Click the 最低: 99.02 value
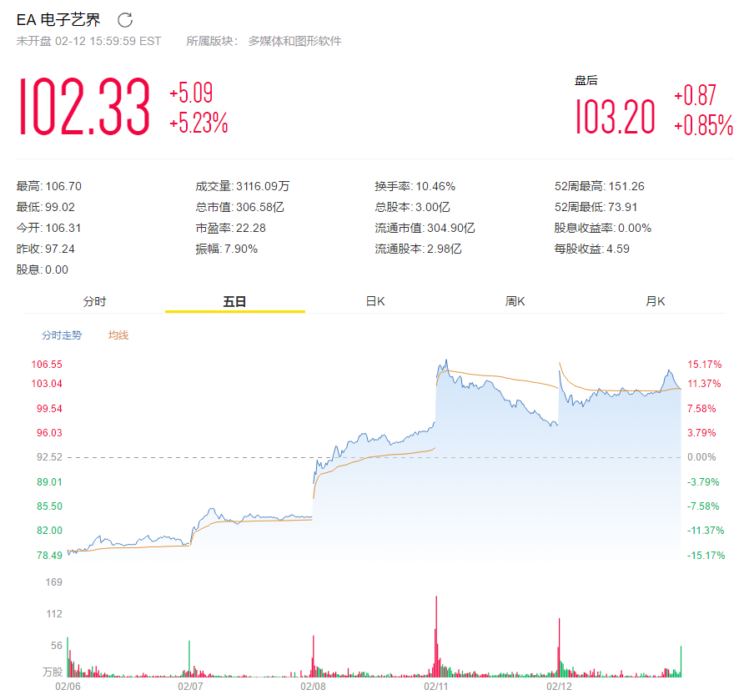The width and height of the screenshot is (739, 700). 46,207
